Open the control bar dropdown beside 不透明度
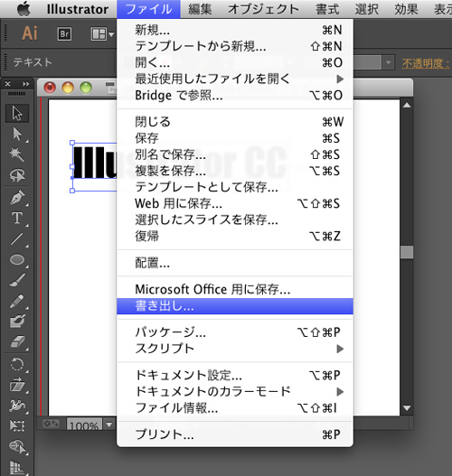The width and height of the screenshot is (452, 476). (x=388, y=63)
